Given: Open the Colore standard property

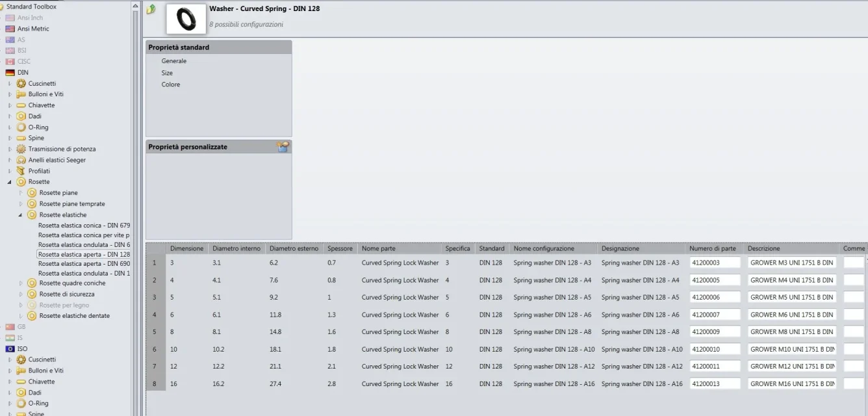Looking at the screenshot, I should (171, 84).
